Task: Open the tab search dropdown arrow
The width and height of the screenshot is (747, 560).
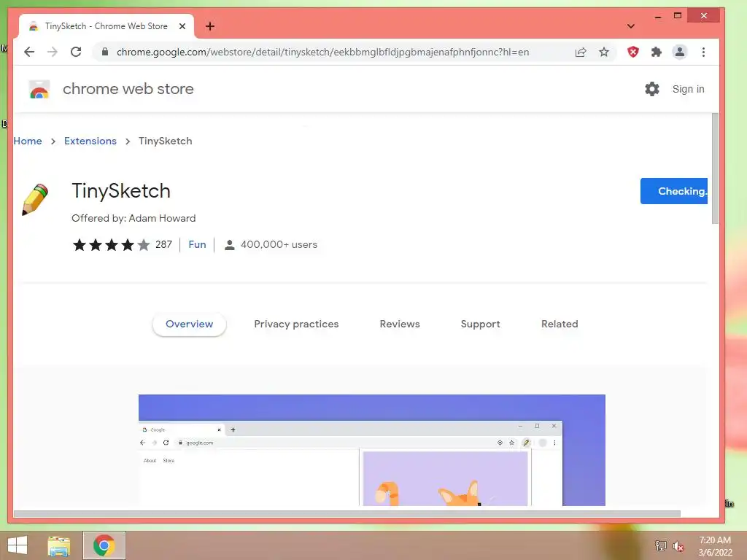Action: [630, 26]
